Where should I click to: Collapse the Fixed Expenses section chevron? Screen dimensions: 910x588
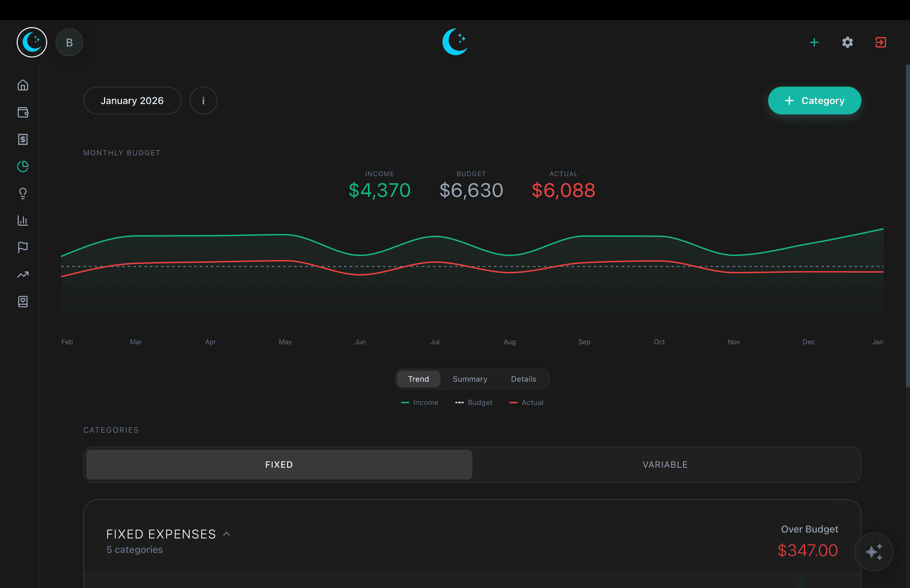pyautogui.click(x=226, y=534)
